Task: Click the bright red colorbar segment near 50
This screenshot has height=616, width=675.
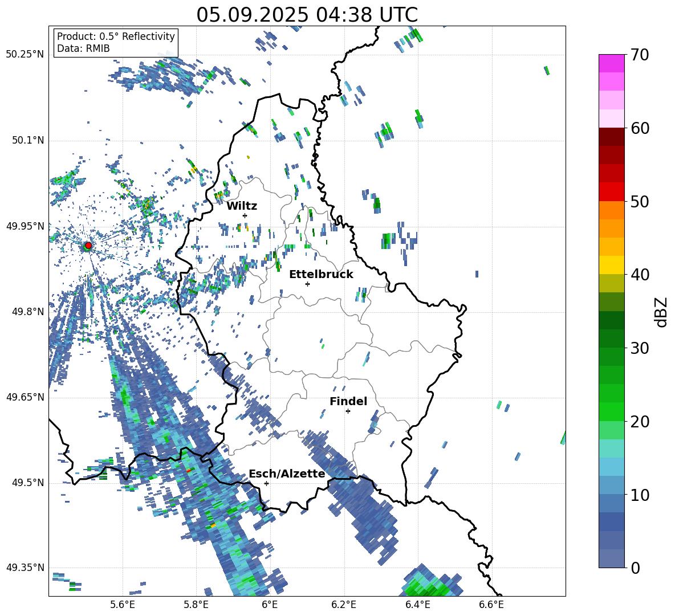Action: (611, 192)
